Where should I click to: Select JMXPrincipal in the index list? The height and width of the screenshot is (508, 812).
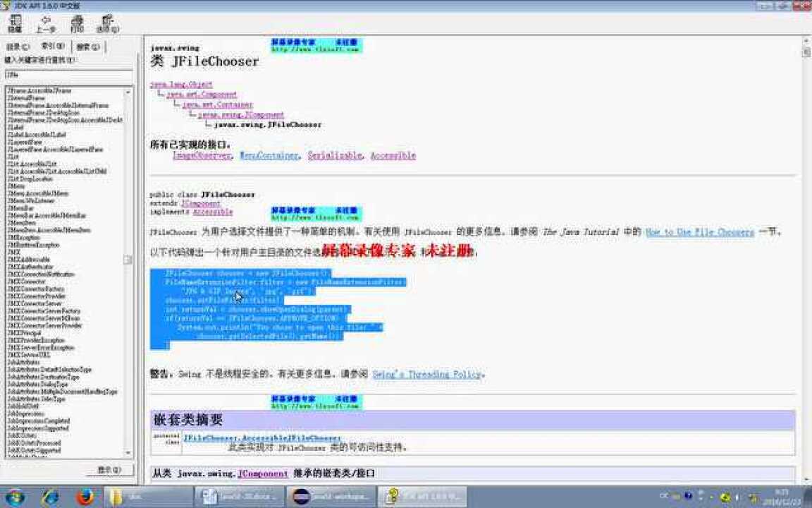point(24,333)
